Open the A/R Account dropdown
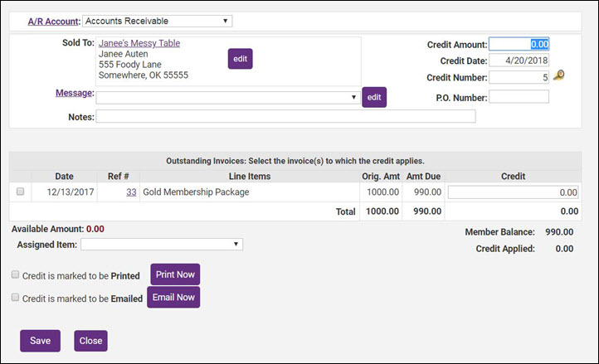This screenshot has height=364, width=599. (158, 21)
